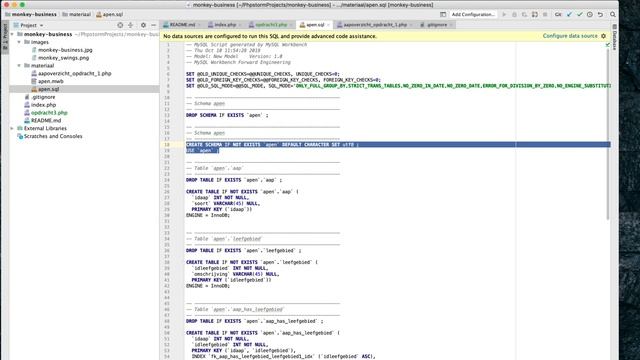Click Configure data source link

point(570,36)
